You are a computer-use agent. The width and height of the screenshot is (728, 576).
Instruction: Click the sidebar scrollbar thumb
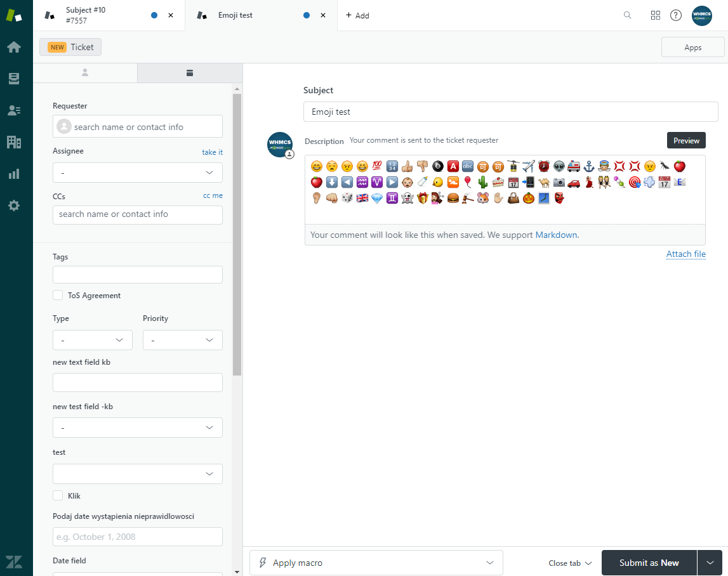point(237,234)
